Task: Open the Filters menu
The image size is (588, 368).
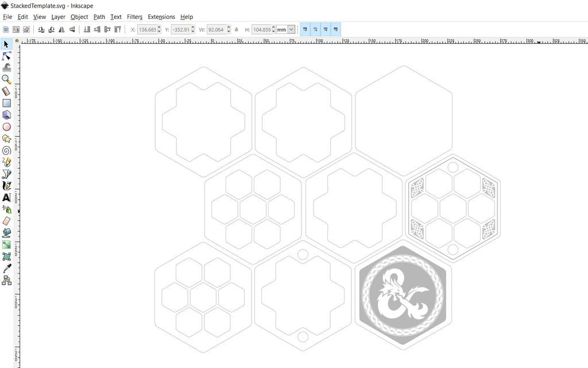Action: pos(134,17)
